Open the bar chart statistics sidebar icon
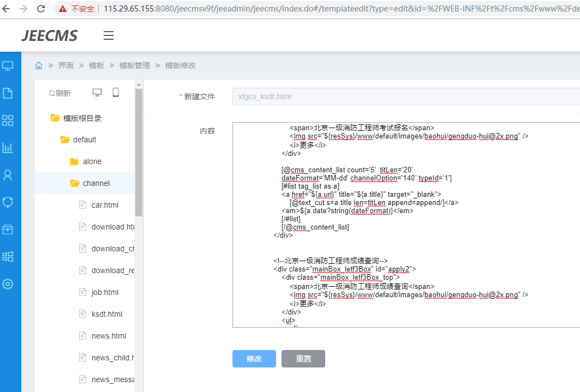 (x=8, y=148)
